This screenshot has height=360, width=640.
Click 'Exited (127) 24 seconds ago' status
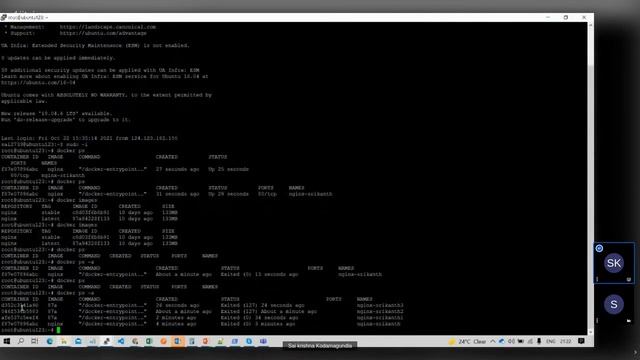(x=262, y=306)
